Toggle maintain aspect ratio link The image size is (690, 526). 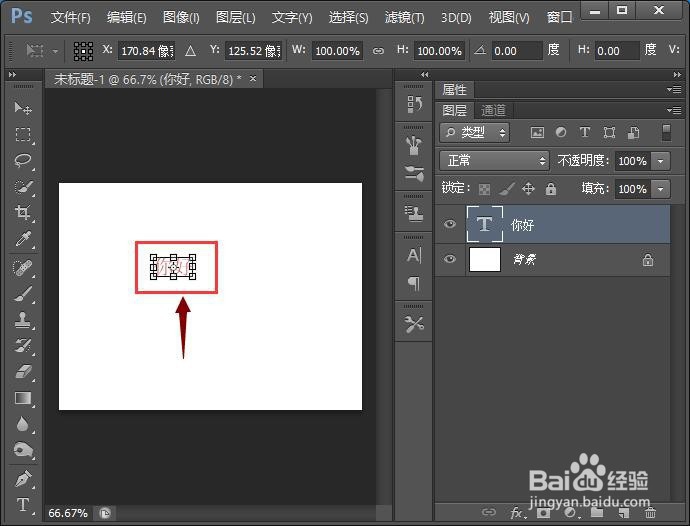coord(378,51)
